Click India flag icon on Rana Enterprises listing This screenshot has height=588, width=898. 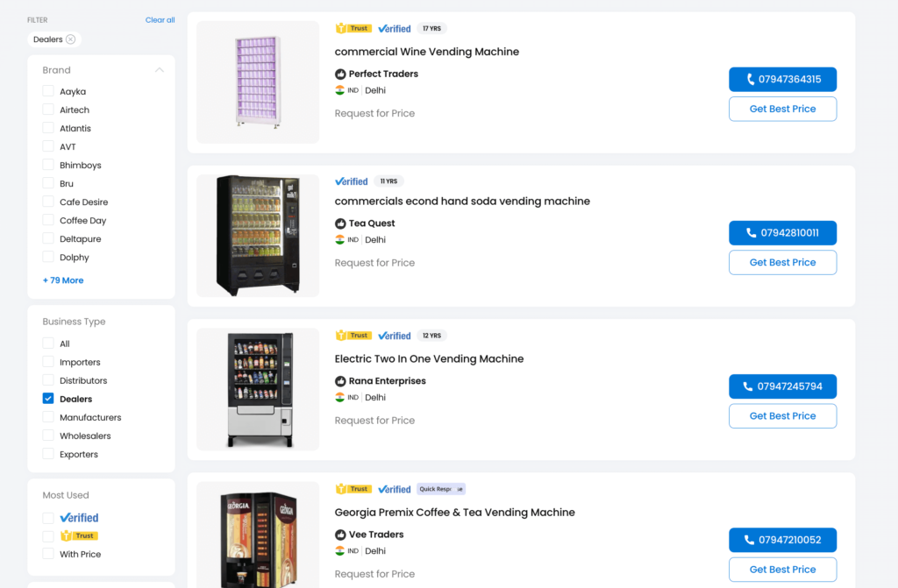[339, 397]
